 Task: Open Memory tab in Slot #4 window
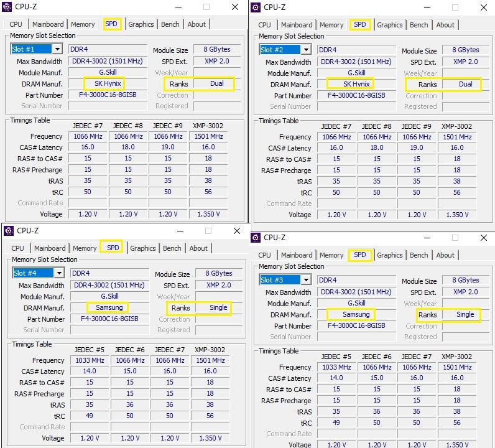[85, 248]
